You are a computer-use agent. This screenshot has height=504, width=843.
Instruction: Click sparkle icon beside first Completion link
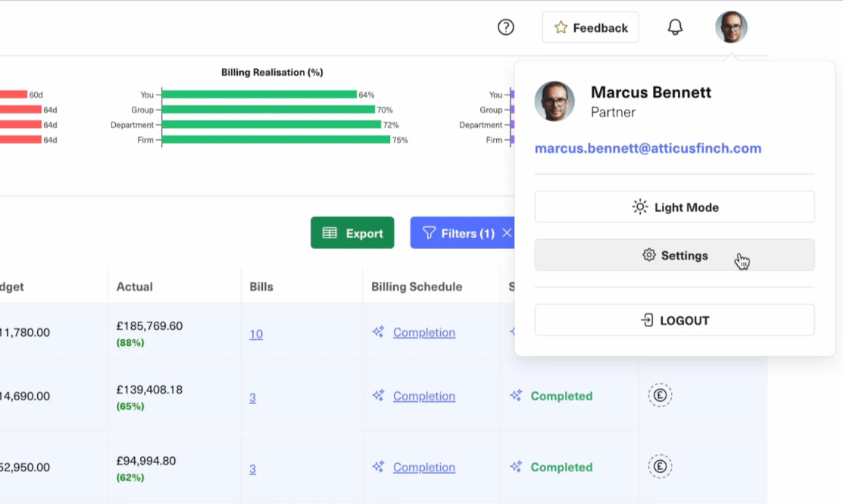pos(378,332)
